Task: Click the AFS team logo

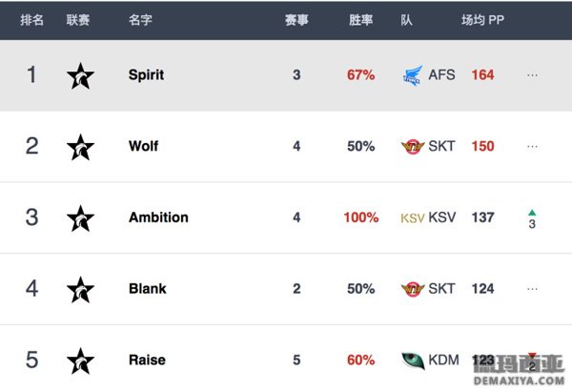Action: coord(413,75)
